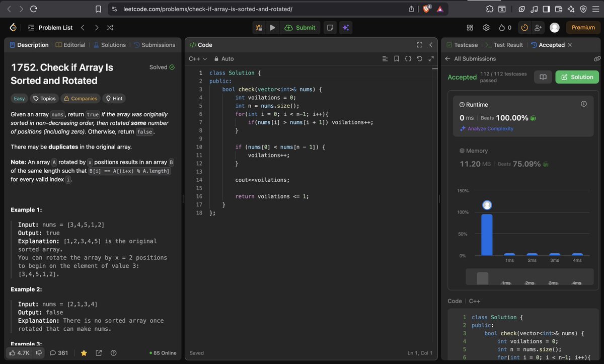Copy submission link icon

(597, 59)
